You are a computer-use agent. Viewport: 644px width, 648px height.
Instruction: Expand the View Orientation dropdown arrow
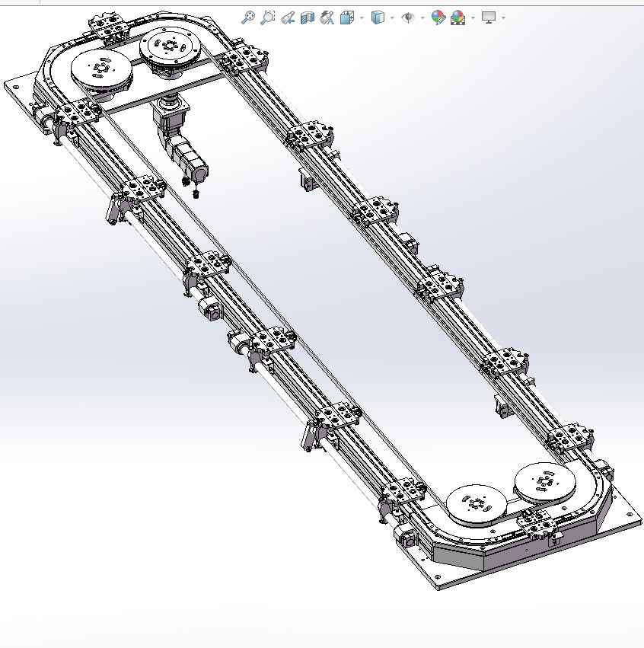point(361,17)
